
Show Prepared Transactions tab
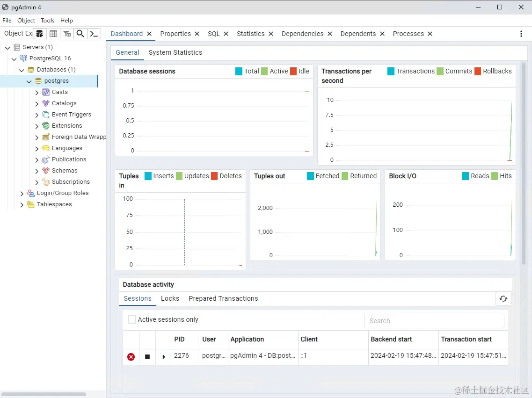223,298
